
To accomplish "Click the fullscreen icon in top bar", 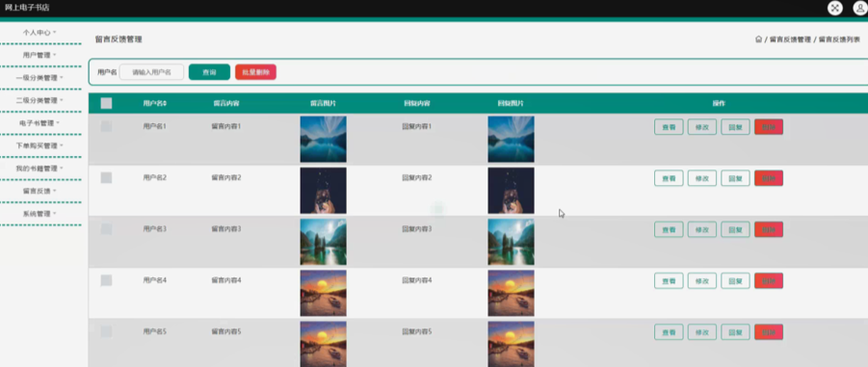I will point(834,8).
